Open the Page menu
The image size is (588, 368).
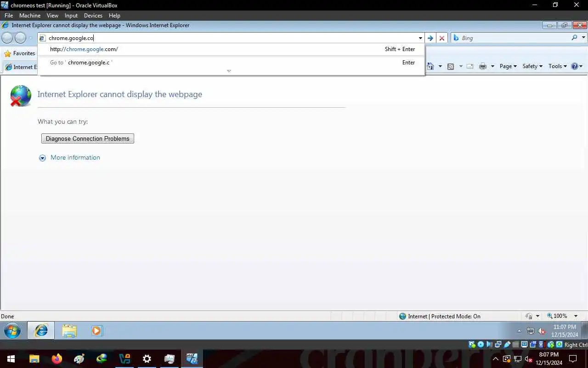[x=508, y=66]
